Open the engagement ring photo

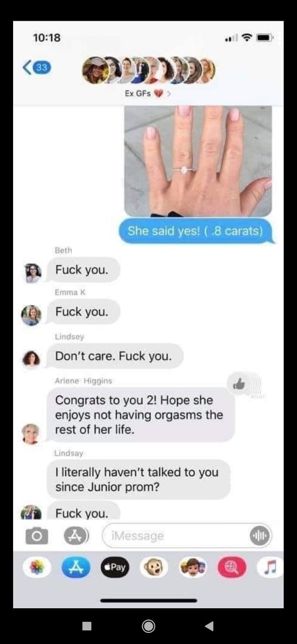(198, 161)
